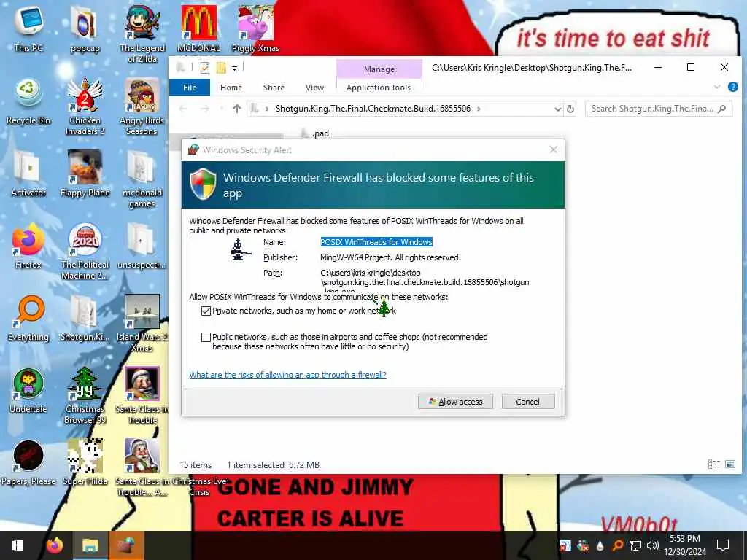This screenshot has width=747, height=560.
Task: Open the volume speaker tray icon
Action: tap(653, 545)
